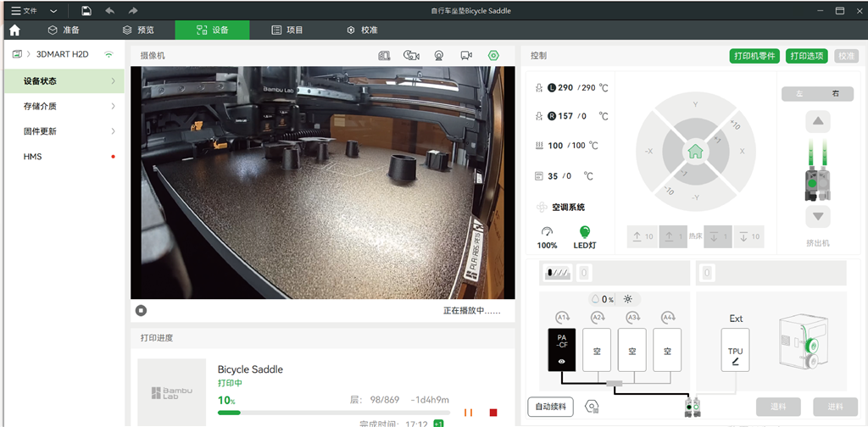Toggle the eye icon on PA-CF slot

pyautogui.click(x=561, y=361)
